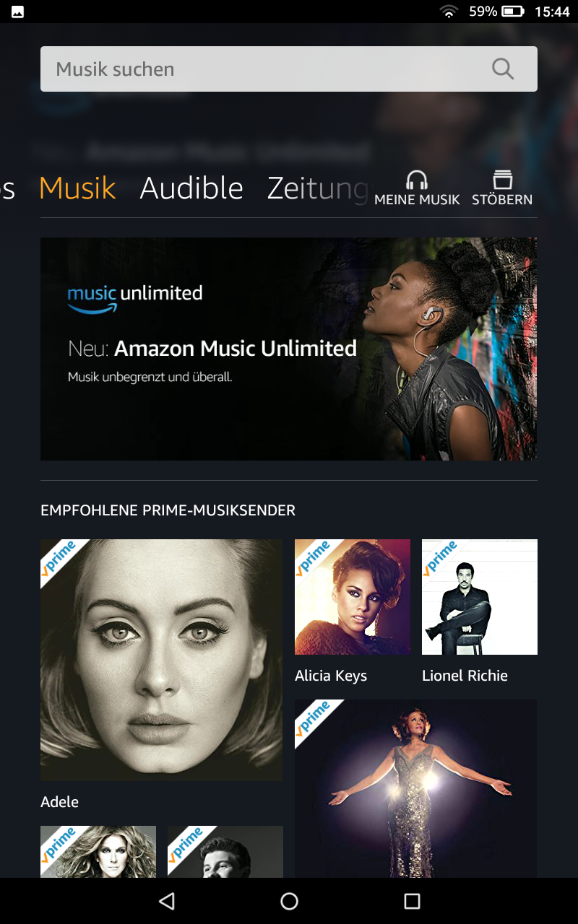Switch to the Zeitung tab

point(318,189)
